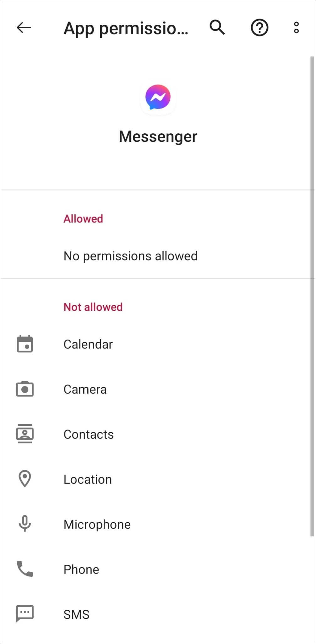Image resolution: width=316 pixels, height=644 pixels.
Task: Open the Camera permission entry
Action: coord(85,389)
